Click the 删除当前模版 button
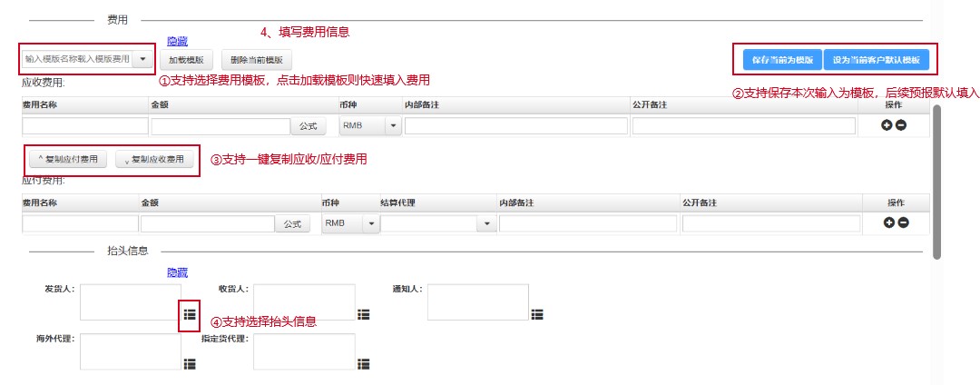Image resolution: width=980 pixels, height=385 pixels. coord(256,60)
